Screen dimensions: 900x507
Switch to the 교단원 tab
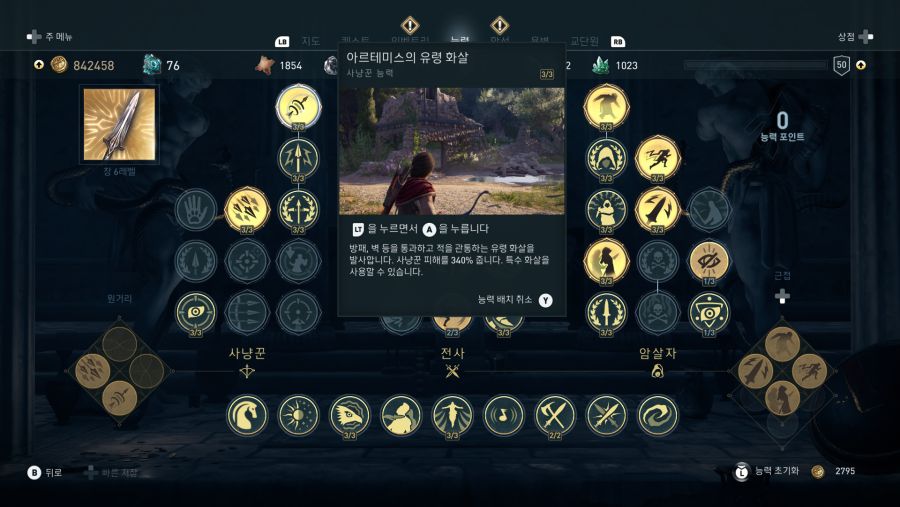584,41
